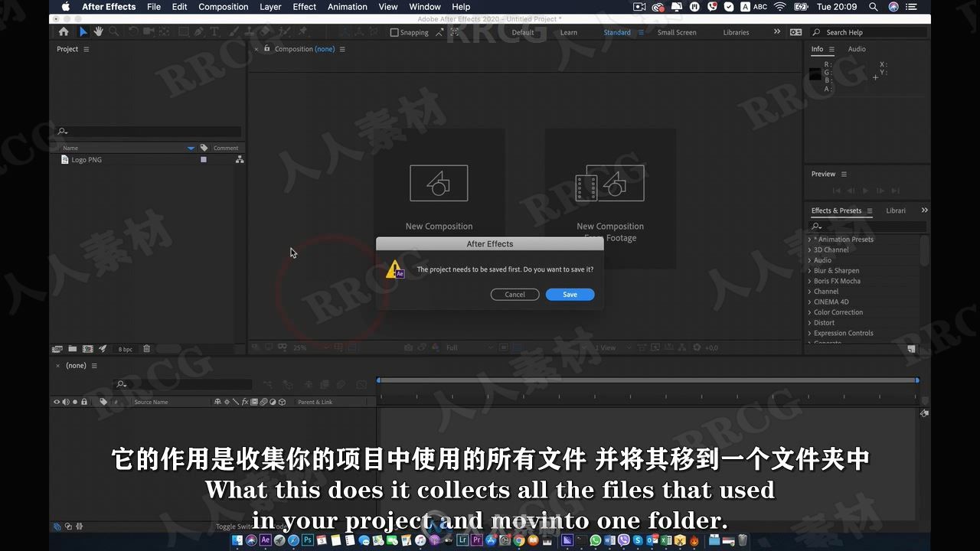
Task: Click Logo PNG label color square
Action: pos(204,160)
